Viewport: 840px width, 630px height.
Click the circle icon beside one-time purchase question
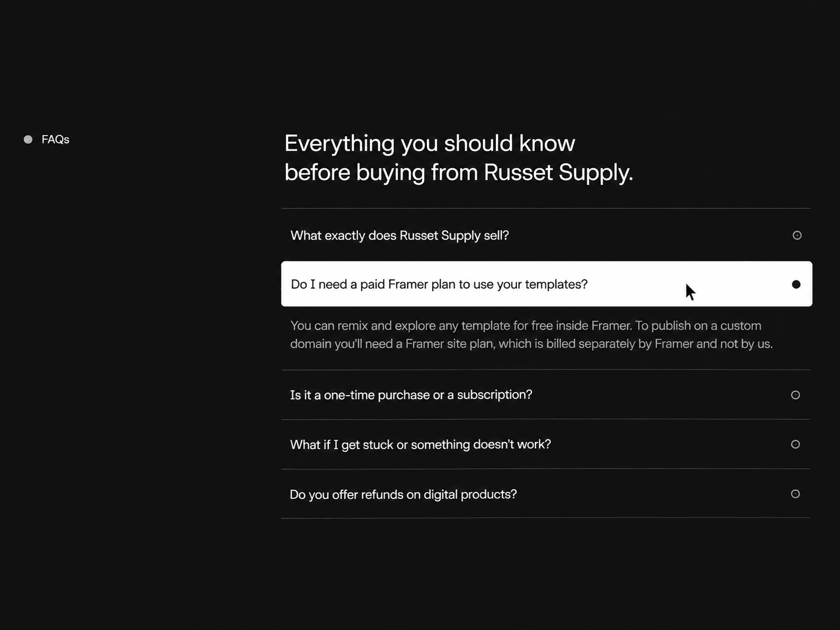795,395
